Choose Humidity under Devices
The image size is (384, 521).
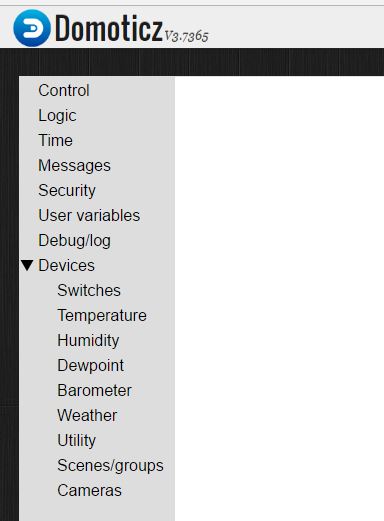(88, 341)
